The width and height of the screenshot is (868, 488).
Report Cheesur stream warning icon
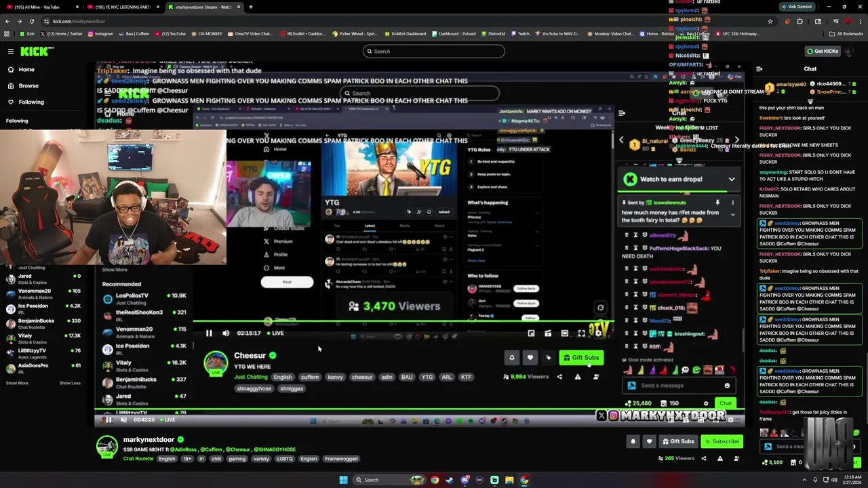coord(578,377)
